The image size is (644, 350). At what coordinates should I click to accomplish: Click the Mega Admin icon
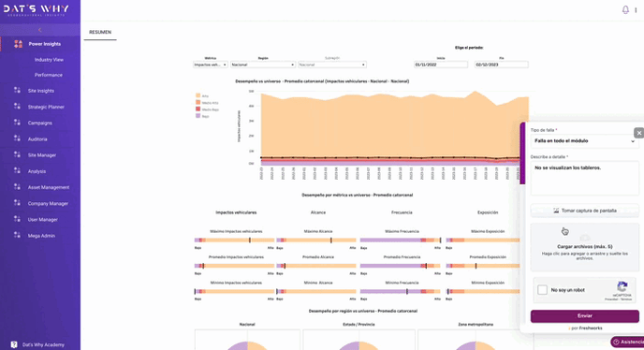point(17,235)
